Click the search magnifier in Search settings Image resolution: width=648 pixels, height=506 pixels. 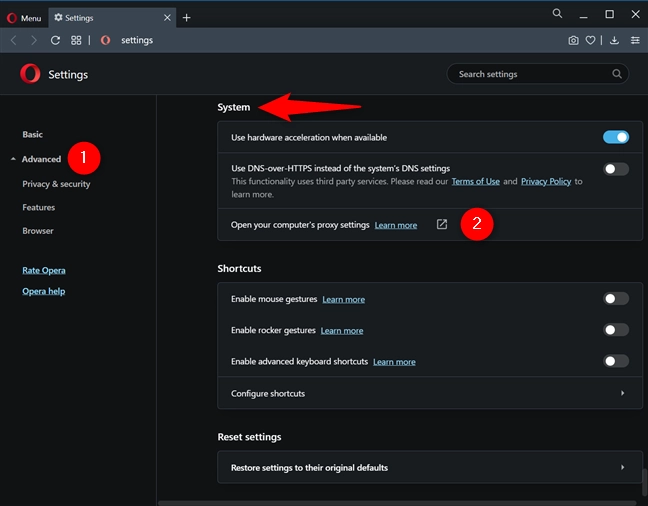coord(617,74)
